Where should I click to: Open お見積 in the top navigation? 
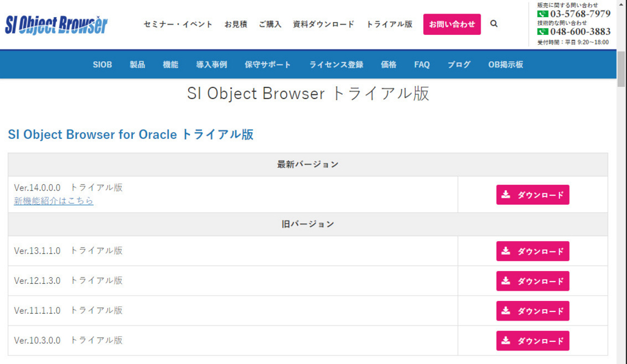click(236, 24)
